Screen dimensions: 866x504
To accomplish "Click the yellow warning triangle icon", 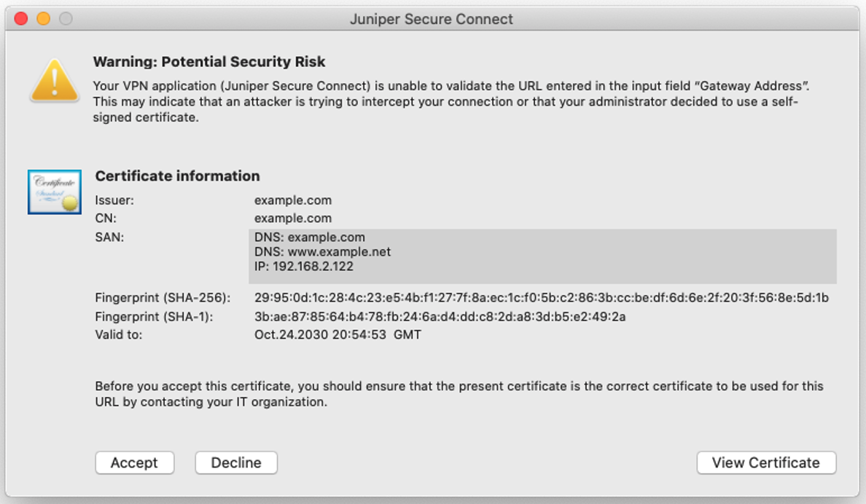I will tap(54, 79).
